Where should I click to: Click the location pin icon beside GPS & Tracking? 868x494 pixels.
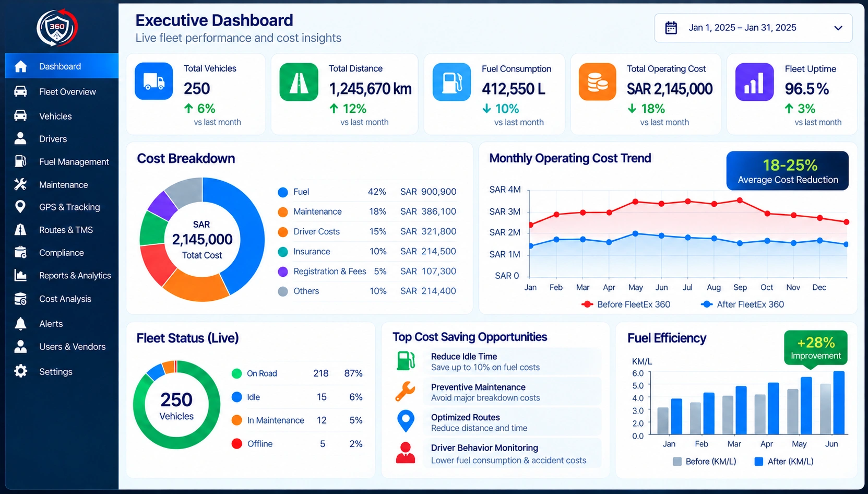pyautogui.click(x=20, y=207)
